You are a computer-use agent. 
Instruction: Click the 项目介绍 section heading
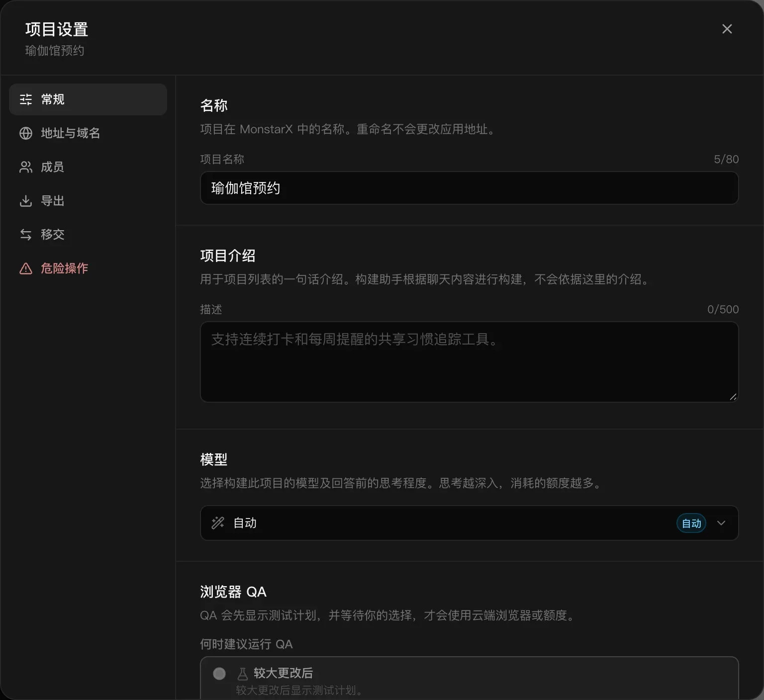228,256
